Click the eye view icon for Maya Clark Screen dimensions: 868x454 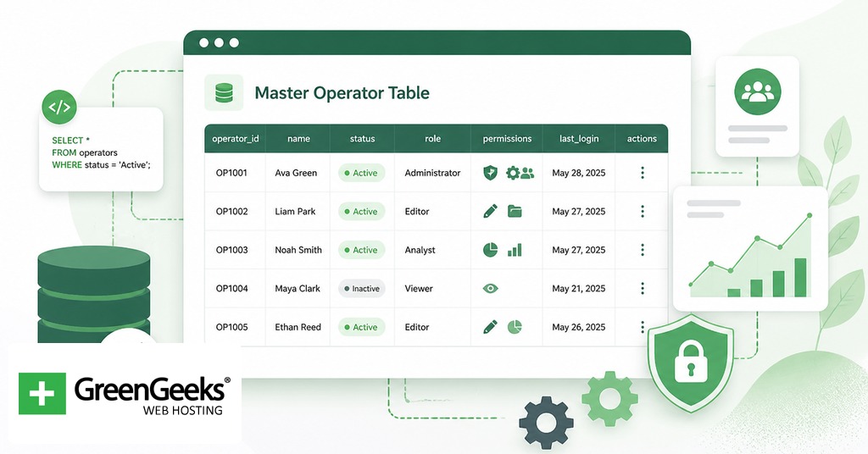[x=491, y=288]
